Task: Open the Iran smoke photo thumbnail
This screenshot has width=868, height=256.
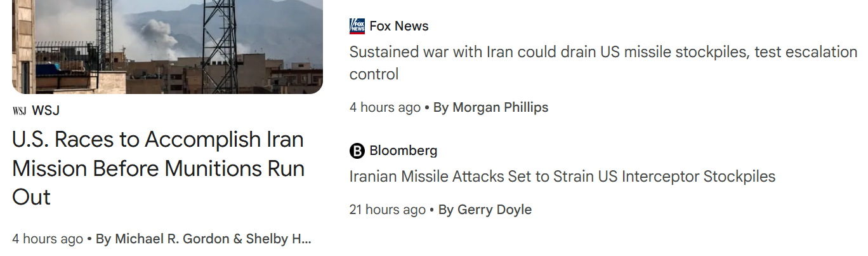Action: point(167,46)
